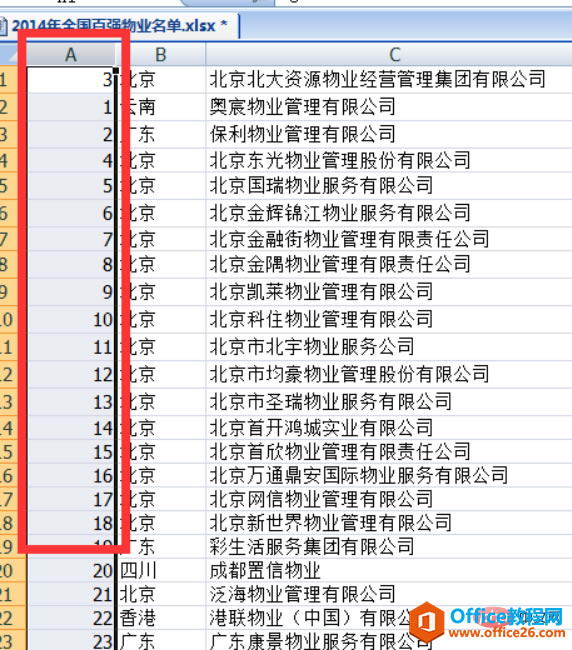Select cell A22 containing 22
Image resolution: width=572 pixels, height=650 pixels.
pos(71,618)
